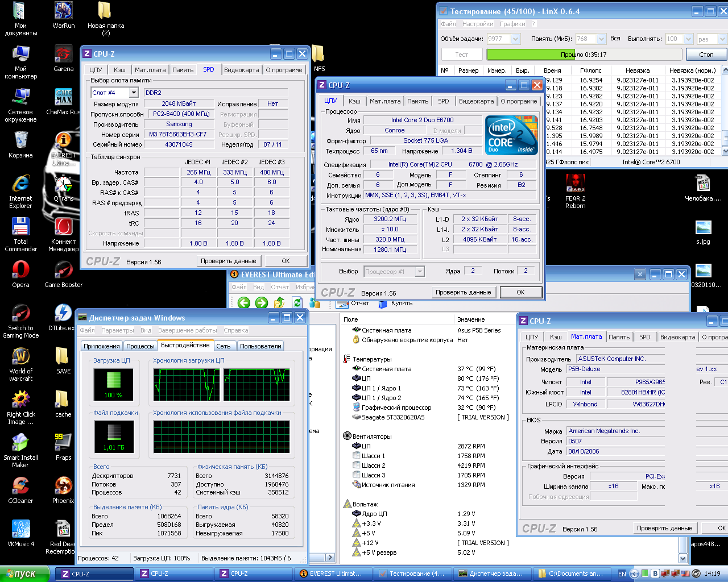Click the EVEREST refresh toolbar icon
The image size is (728, 582).
pos(297,303)
